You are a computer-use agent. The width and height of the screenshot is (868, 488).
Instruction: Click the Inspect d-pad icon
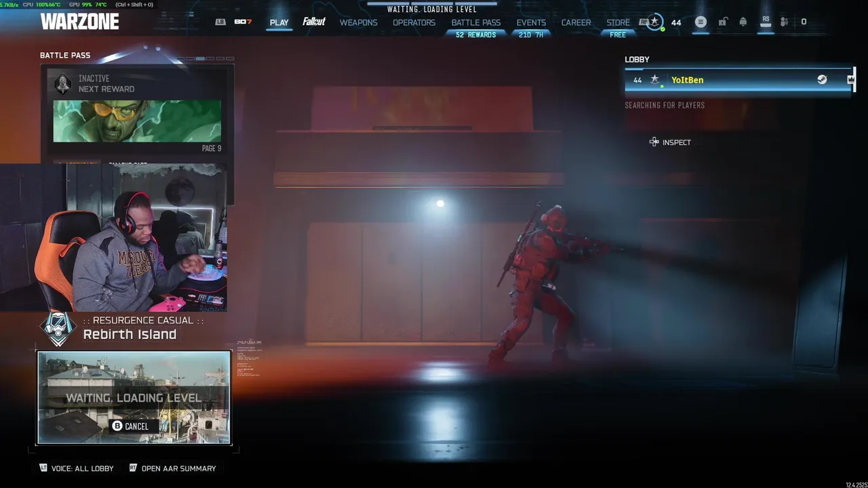(x=654, y=142)
